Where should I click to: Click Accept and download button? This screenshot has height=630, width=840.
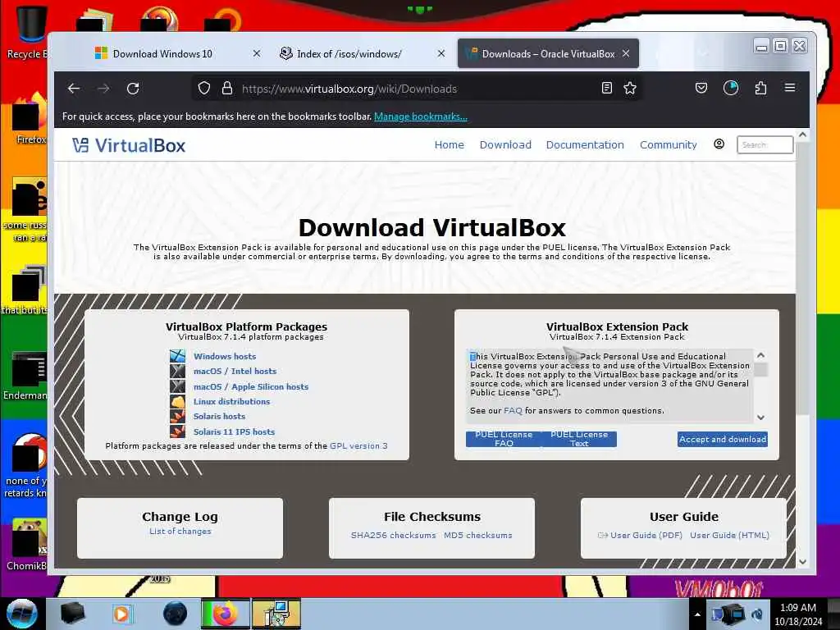(722, 440)
